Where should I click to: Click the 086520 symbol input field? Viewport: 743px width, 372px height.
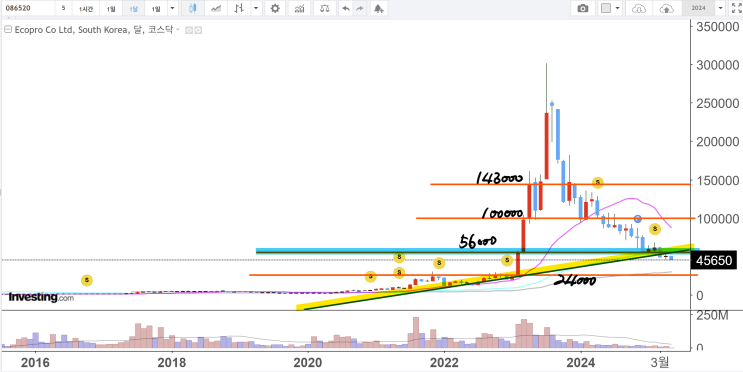point(27,8)
